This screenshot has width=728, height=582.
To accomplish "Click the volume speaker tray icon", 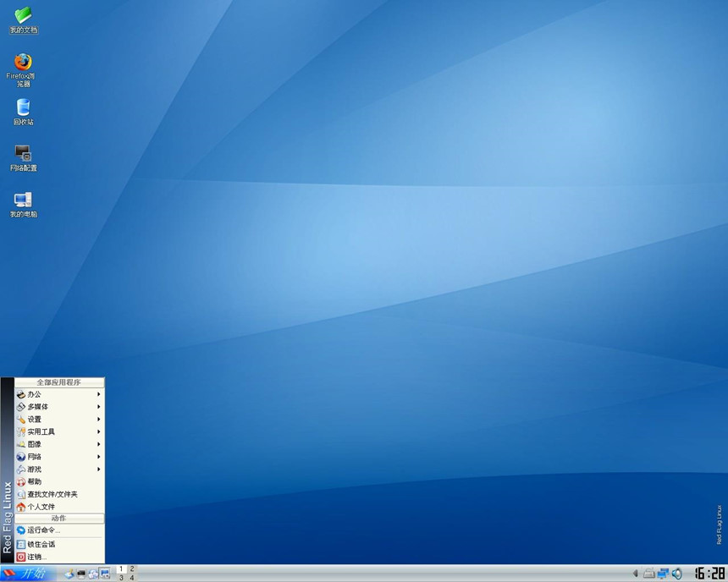I will (x=677, y=574).
